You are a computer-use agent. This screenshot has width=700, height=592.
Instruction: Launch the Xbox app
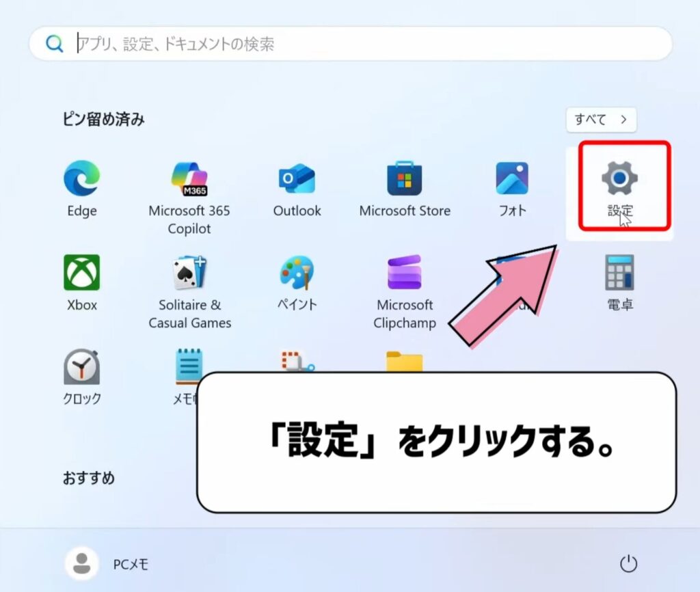coord(81,273)
